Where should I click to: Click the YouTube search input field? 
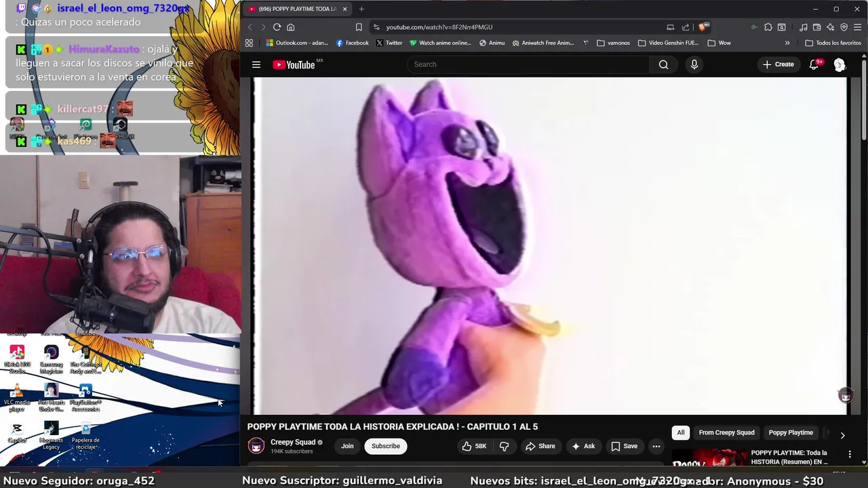(x=528, y=64)
